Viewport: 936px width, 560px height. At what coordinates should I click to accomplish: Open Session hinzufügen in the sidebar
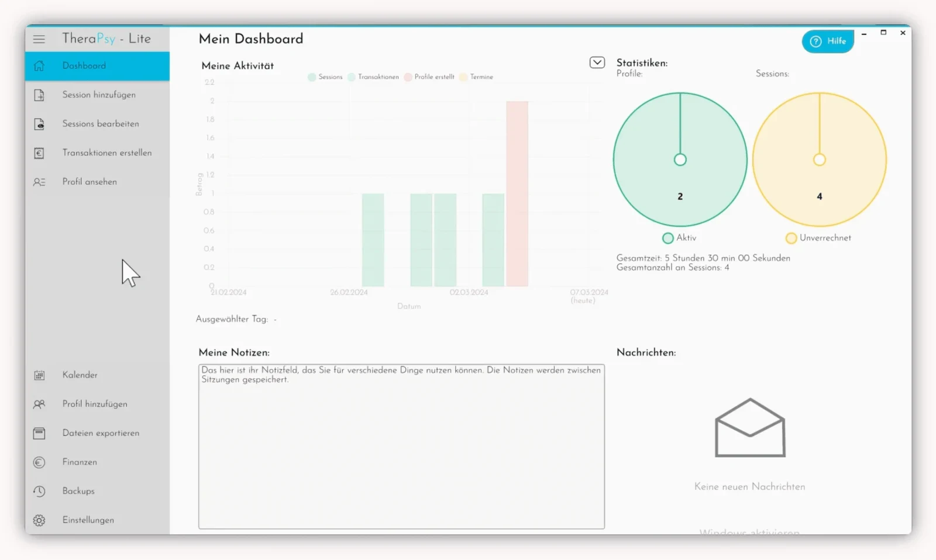[97, 95]
